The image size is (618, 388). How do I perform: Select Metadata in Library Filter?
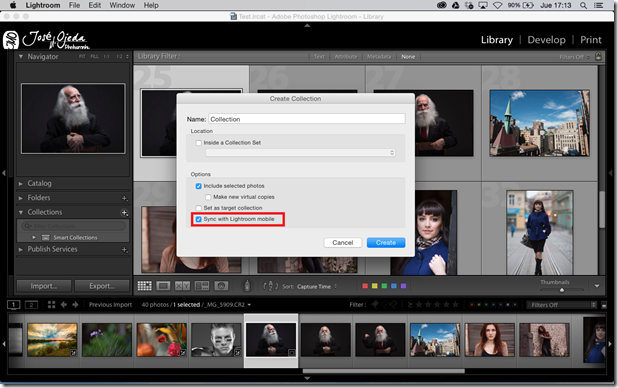(x=379, y=57)
